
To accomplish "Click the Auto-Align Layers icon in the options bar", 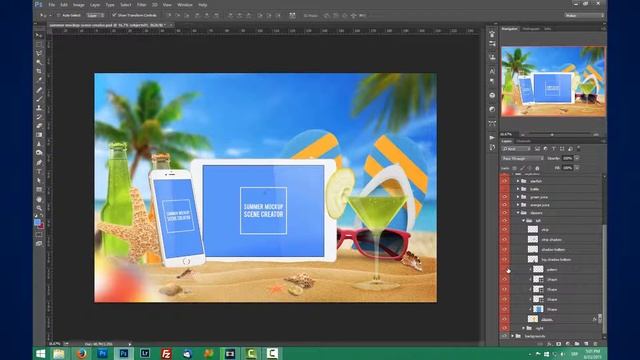I will coord(292,16).
